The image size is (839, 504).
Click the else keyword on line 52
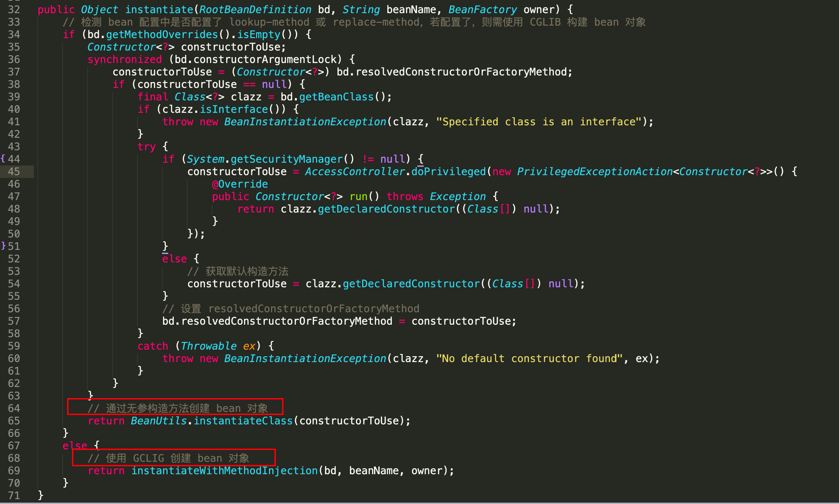[174, 259]
